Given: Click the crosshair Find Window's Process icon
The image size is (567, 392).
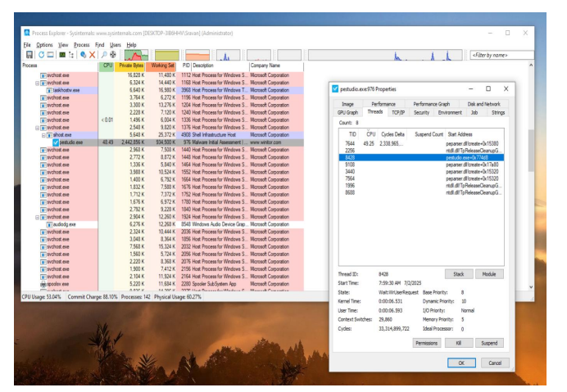Looking at the screenshot, I should click(112, 54).
